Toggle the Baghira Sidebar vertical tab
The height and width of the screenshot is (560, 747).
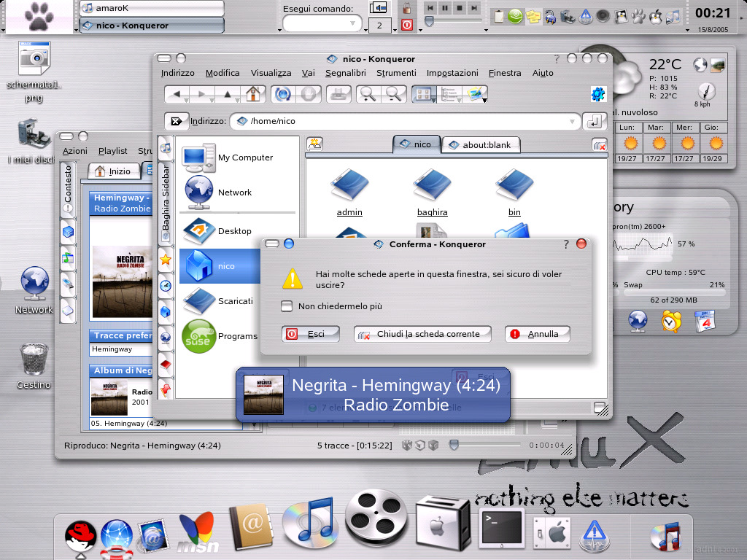point(166,203)
